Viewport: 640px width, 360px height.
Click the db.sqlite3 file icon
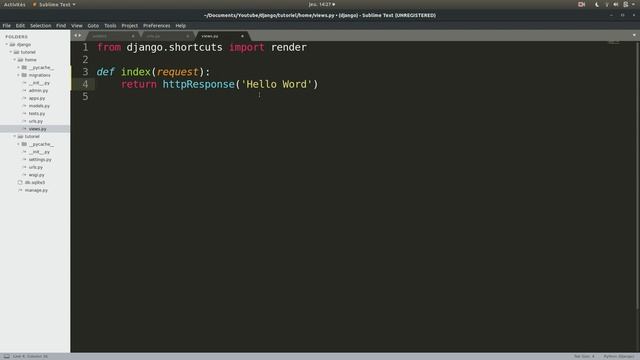(x=20, y=182)
